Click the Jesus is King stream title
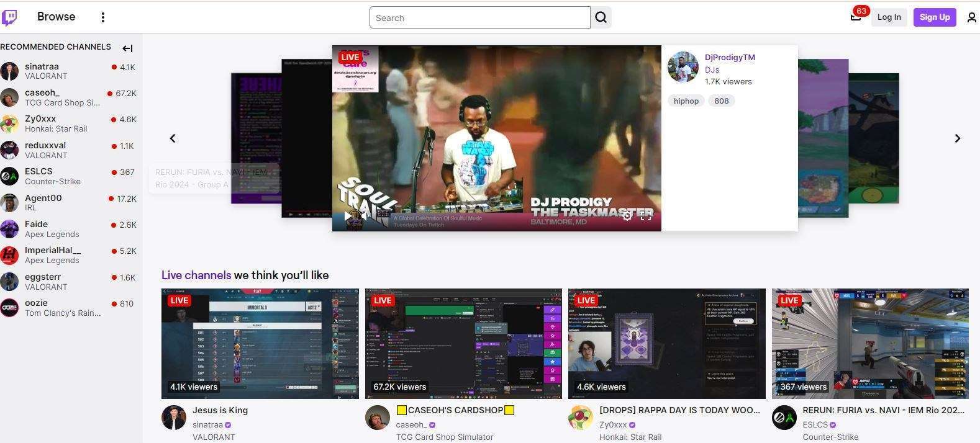980x443 pixels. tap(220, 410)
